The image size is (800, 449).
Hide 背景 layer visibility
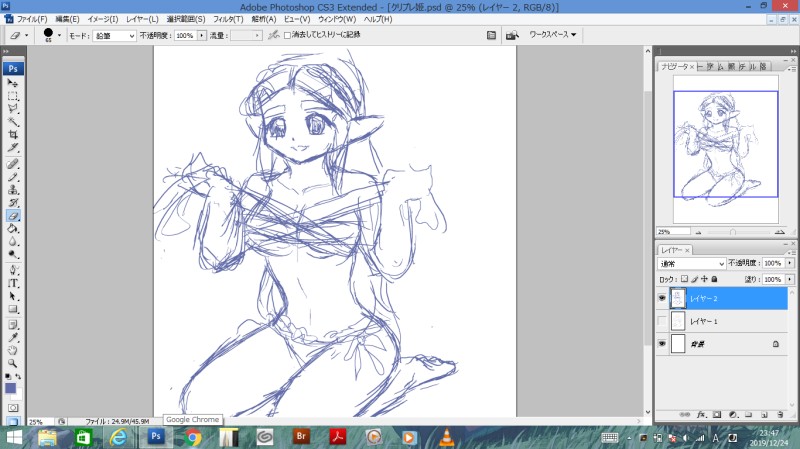coord(662,344)
